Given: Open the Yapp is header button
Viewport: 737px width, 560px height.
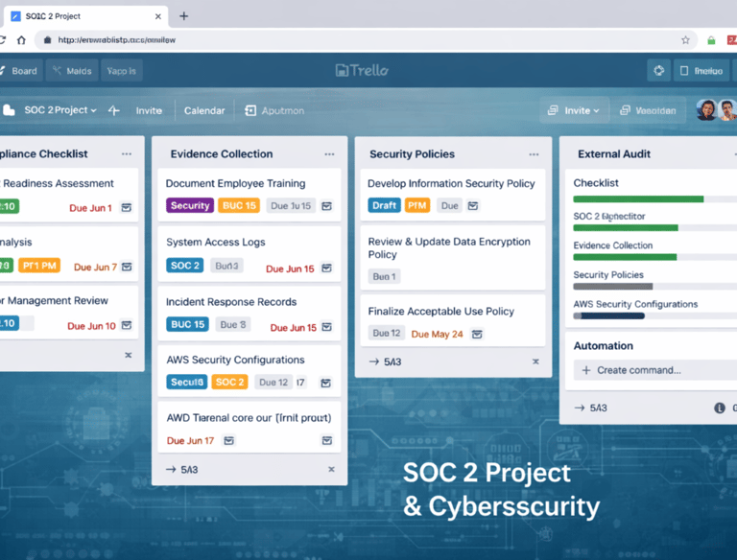Looking at the screenshot, I should coord(122,71).
